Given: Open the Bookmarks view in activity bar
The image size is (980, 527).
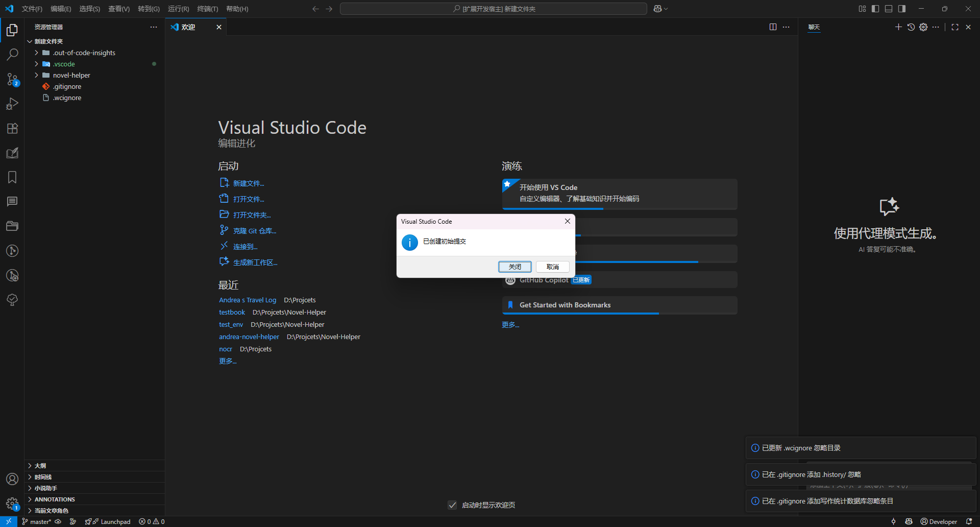Looking at the screenshot, I should tap(12, 177).
